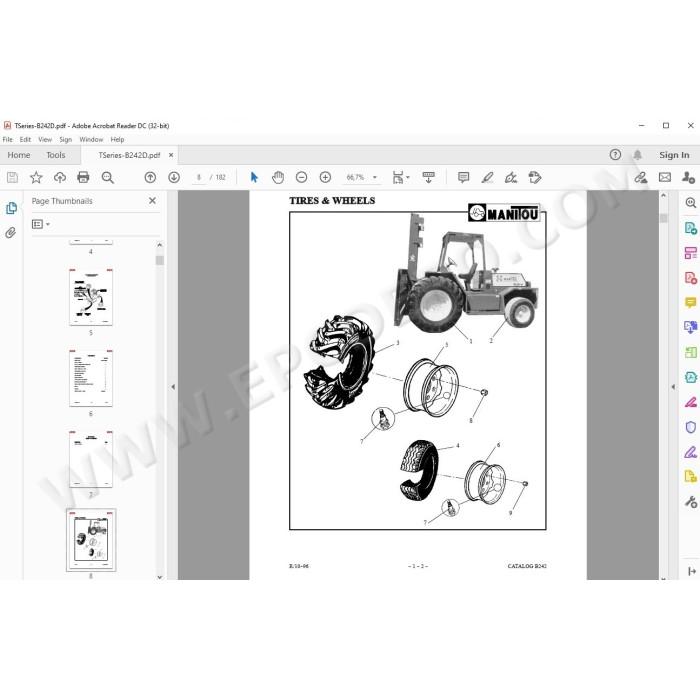Open the right pane search tools icon
This screenshot has width=700, height=700.
690,203
